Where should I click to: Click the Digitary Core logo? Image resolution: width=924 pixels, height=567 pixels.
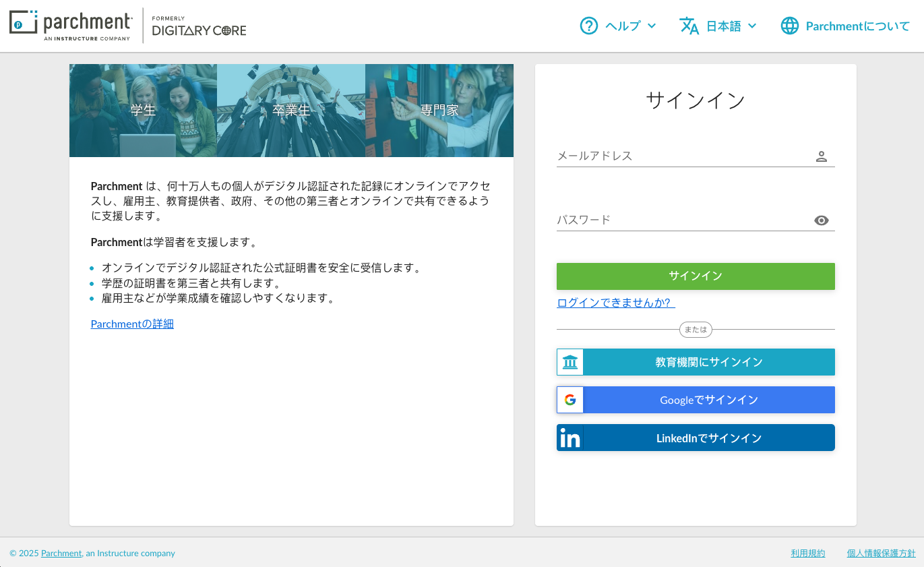tap(199, 26)
